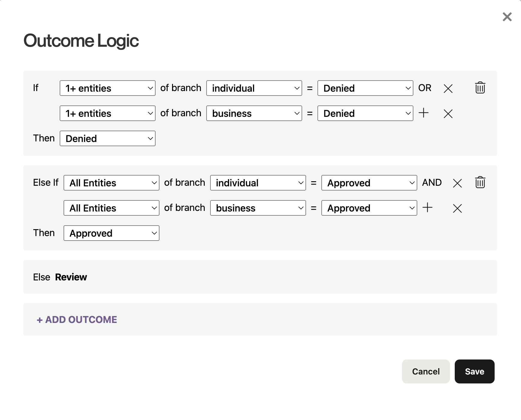Open Then Denied outcome dropdown
Image resolution: width=521 pixels, height=420 pixels.
[x=108, y=138]
